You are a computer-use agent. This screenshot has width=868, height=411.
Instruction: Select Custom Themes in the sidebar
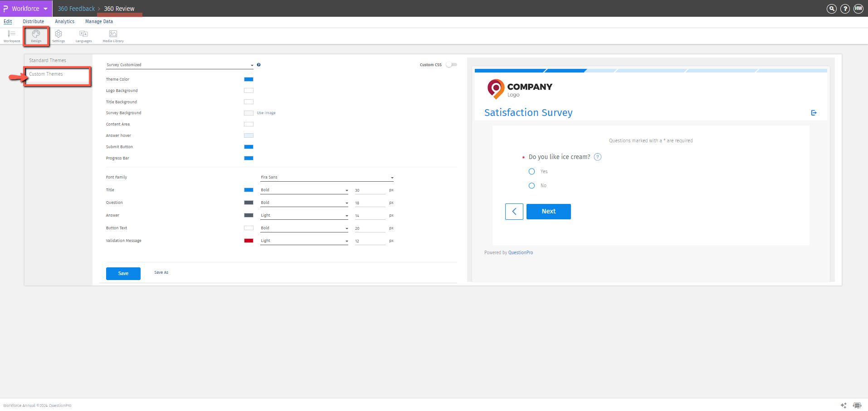[x=46, y=74]
